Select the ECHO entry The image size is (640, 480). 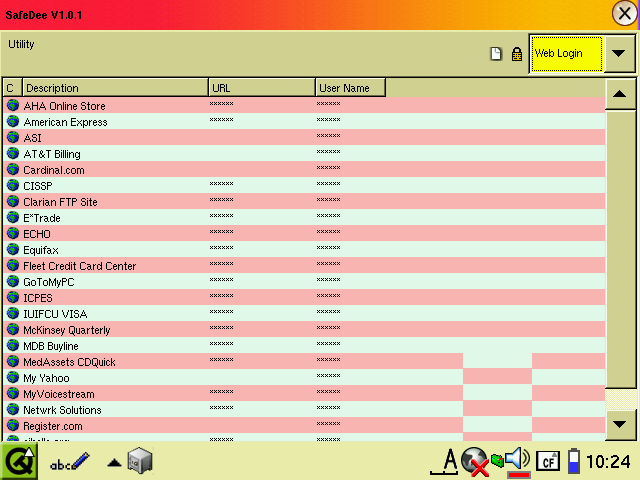tap(304, 233)
